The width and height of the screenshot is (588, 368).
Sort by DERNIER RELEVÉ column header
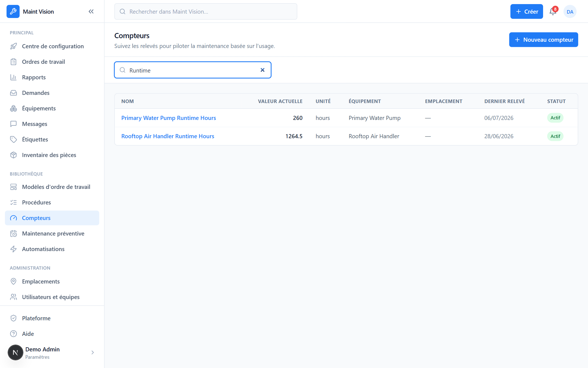(x=504, y=101)
